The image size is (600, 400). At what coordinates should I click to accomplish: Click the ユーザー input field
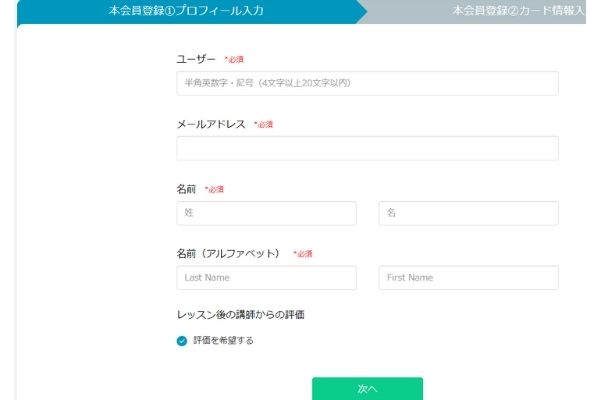click(367, 83)
